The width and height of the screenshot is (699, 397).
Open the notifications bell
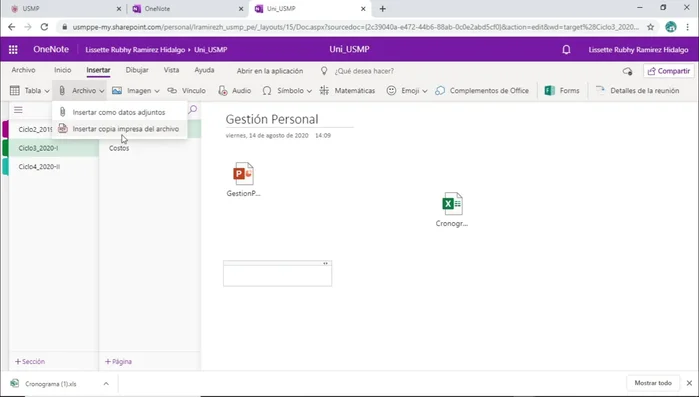566,49
